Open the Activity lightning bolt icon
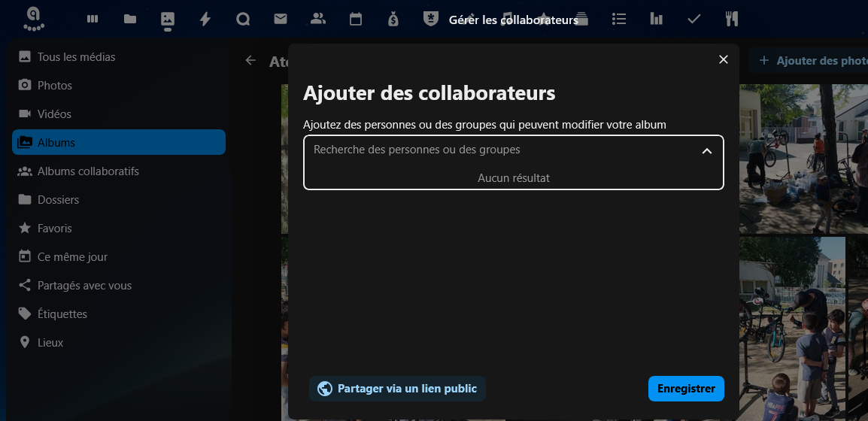The image size is (868, 421). (205, 20)
